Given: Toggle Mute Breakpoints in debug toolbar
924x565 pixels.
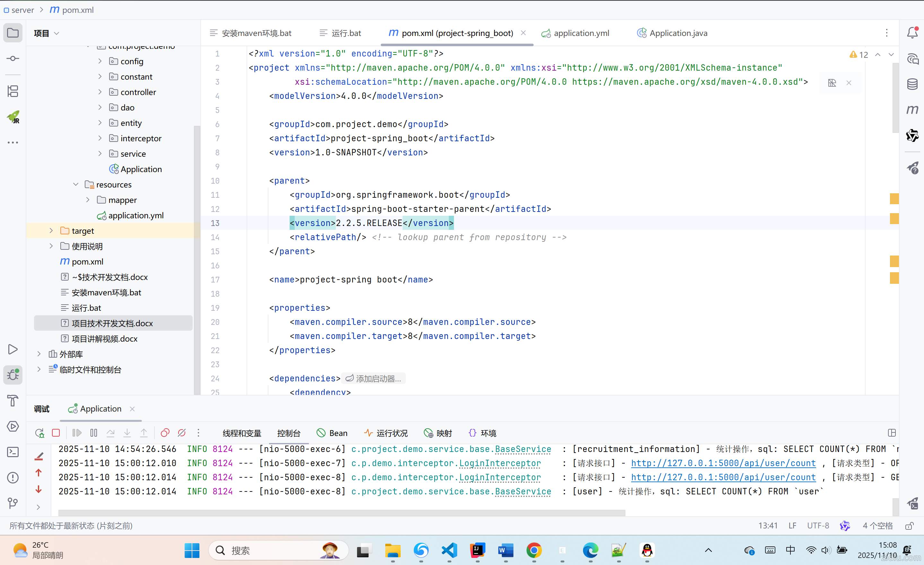Looking at the screenshot, I should tap(182, 433).
